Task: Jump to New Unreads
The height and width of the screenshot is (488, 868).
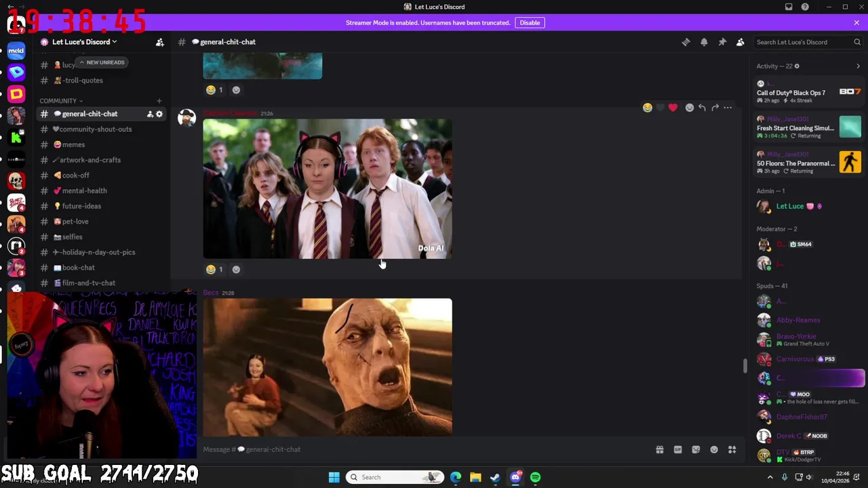Action: coord(101,62)
